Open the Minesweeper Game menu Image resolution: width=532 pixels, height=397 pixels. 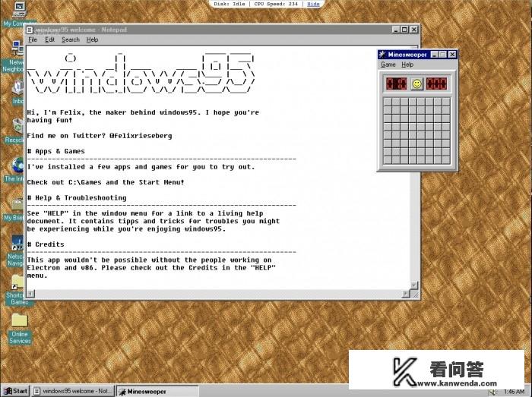[388, 65]
